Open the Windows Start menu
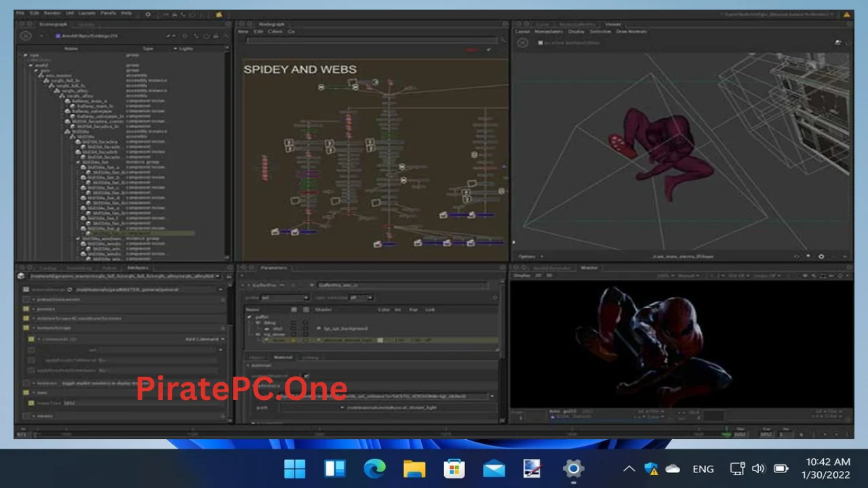The image size is (868, 488). 294,468
